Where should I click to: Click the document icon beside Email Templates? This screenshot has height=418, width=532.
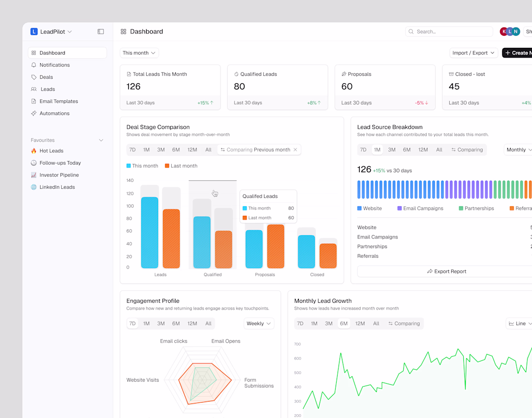click(x=33, y=101)
